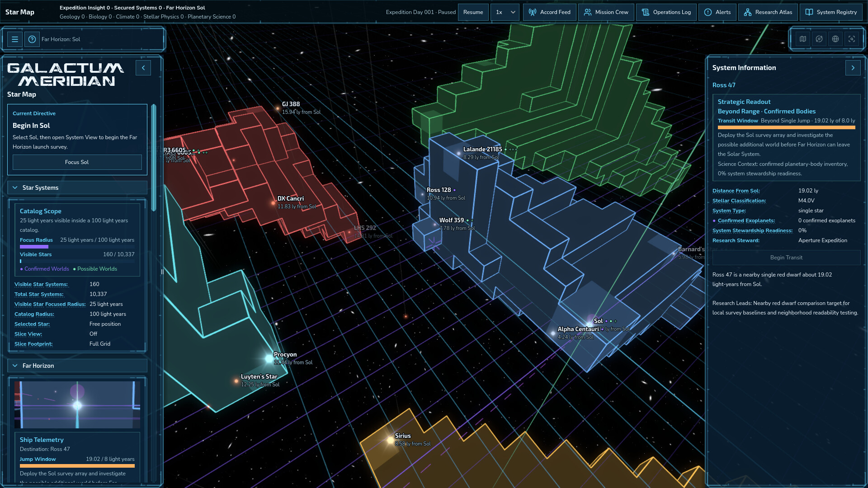
Task: Click the Possible Worlds legend entry
Action: [x=95, y=269]
